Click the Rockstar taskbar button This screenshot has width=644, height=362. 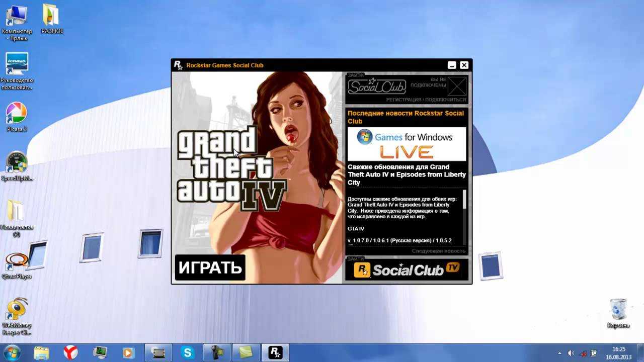click(x=275, y=352)
